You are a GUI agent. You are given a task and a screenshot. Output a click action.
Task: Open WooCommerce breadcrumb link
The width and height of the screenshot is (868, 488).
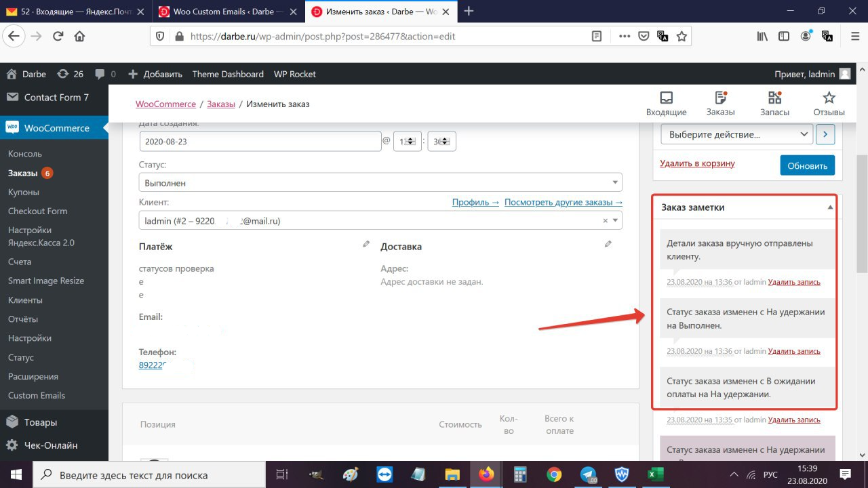[165, 104]
